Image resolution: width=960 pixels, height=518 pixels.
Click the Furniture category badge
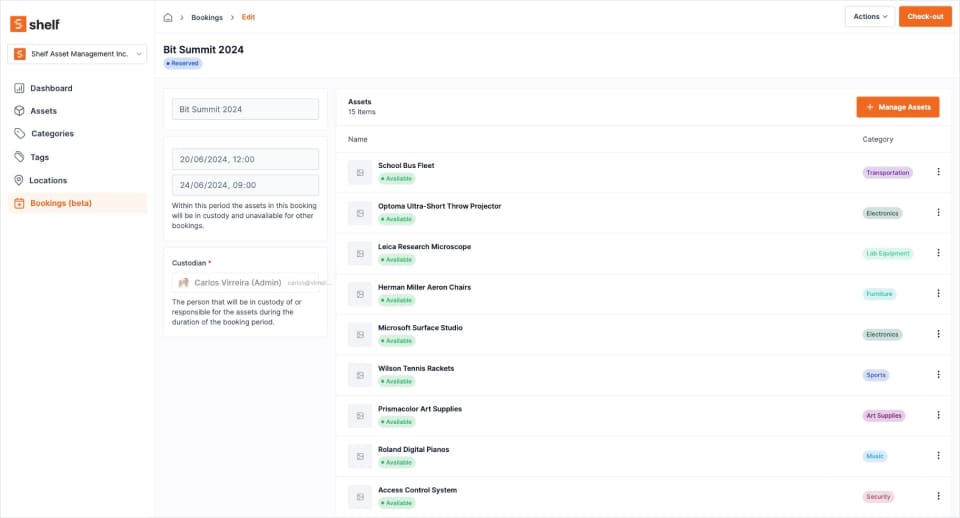tap(879, 294)
